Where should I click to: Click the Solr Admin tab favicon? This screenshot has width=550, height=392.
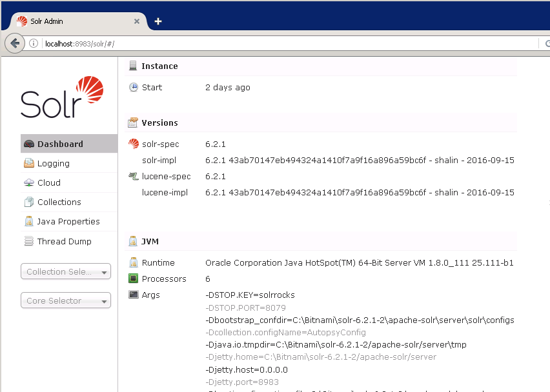[x=22, y=21]
